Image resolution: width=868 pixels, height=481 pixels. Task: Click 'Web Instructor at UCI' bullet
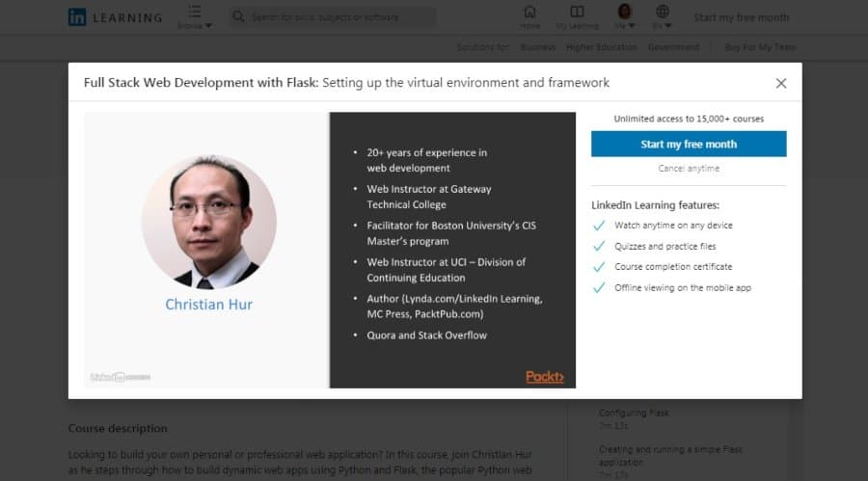pyautogui.click(x=447, y=270)
